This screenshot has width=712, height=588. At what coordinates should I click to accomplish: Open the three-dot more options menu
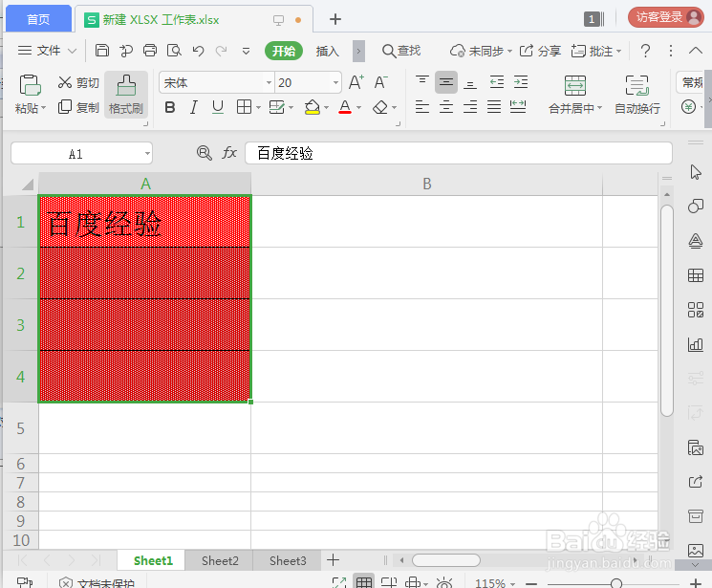(671, 51)
